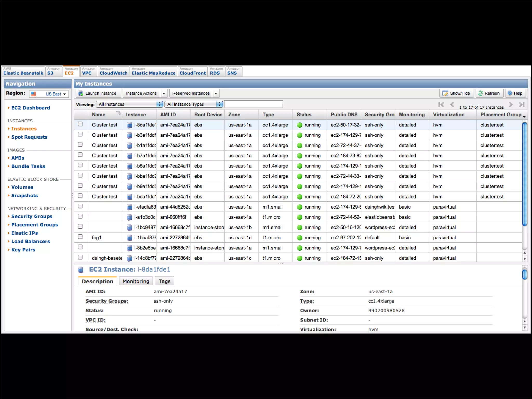The width and height of the screenshot is (532, 399).
Task: Click the Show/Hide columns icon
Action: (x=445, y=93)
